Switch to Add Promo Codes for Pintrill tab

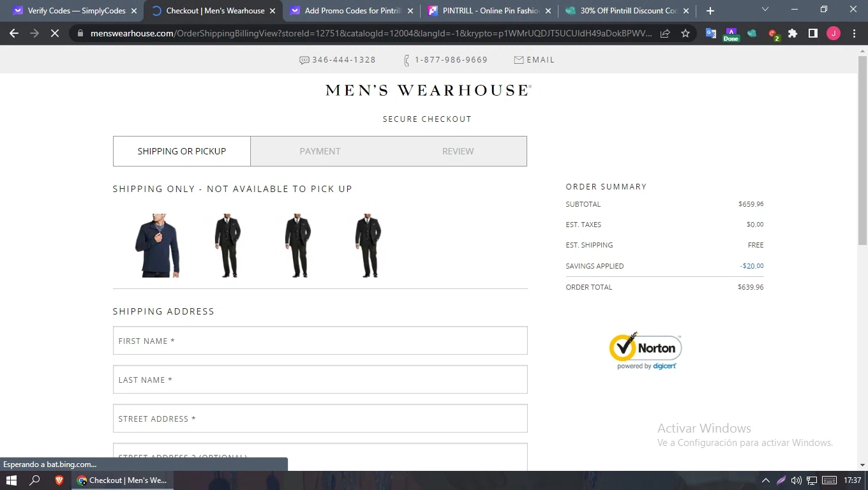(351, 11)
